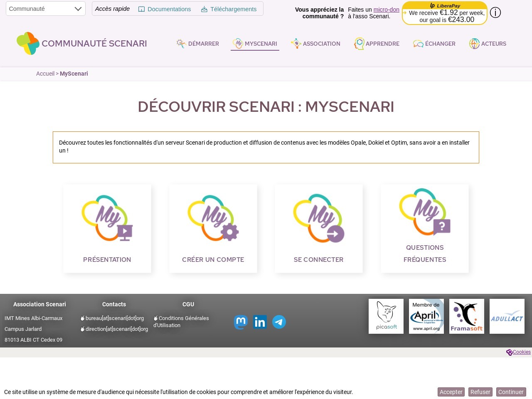Click the Communauté Scenari logo
Image resolution: width=532 pixels, height=399 pixels.
point(28,43)
